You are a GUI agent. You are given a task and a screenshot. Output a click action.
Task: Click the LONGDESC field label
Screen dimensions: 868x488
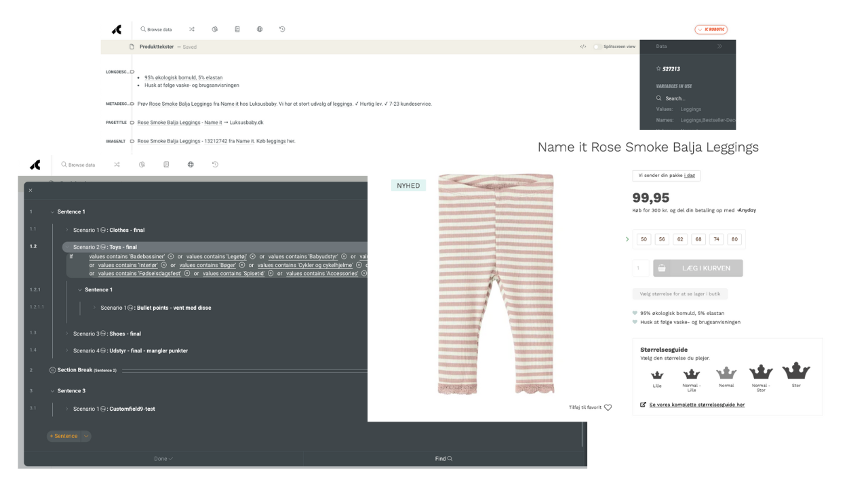(117, 72)
